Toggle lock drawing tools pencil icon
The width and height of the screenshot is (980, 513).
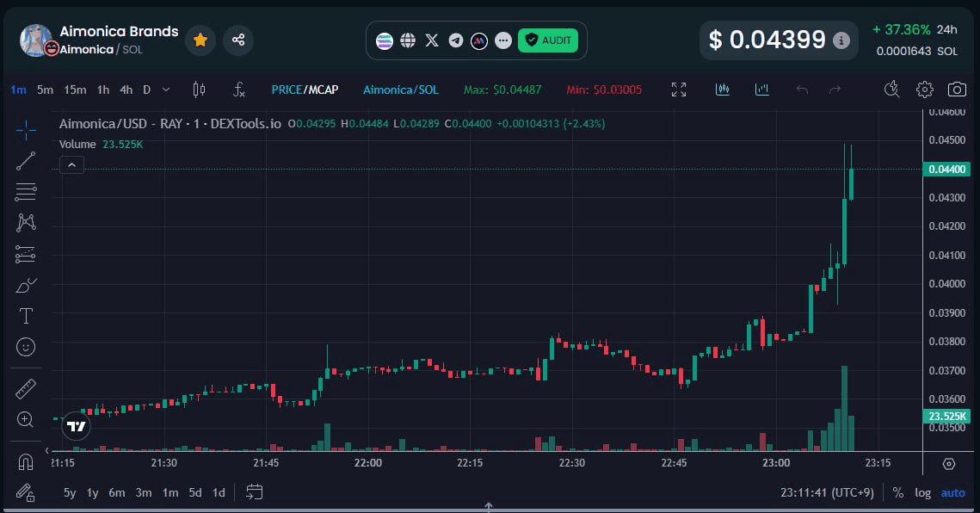pyautogui.click(x=26, y=492)
